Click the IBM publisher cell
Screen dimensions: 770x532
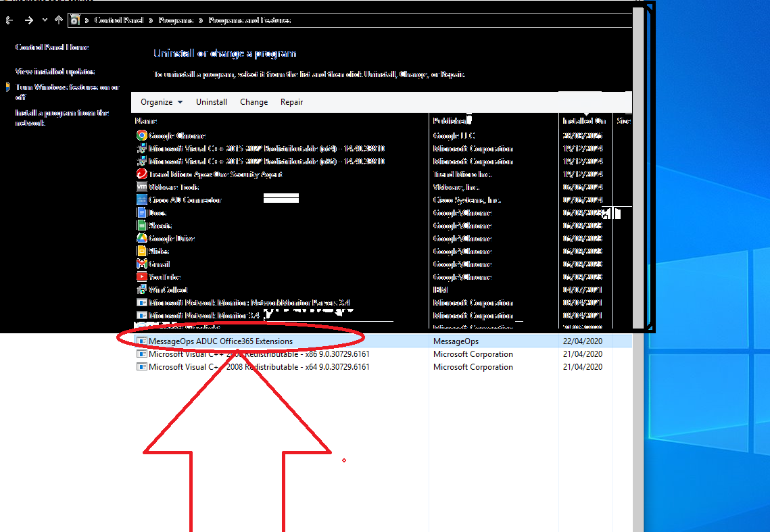pyautogui.click(x=441, y=289)
